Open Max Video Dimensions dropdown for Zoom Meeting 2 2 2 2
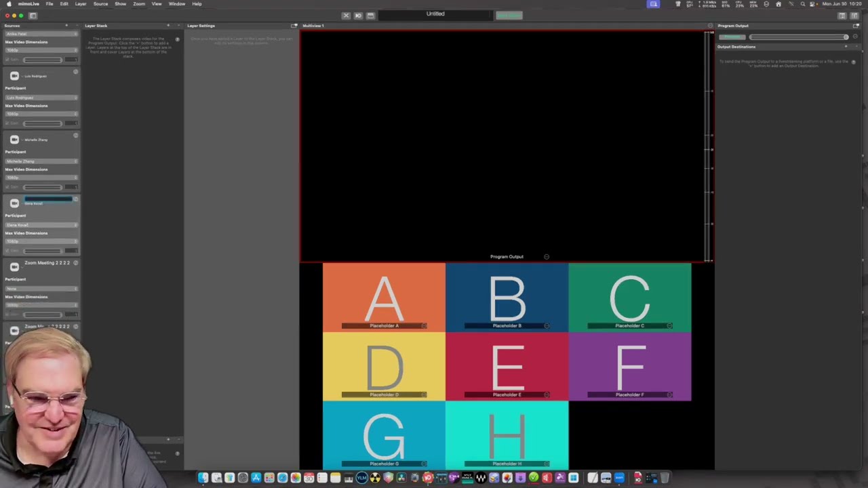868x488 pixels. tap(41, 305)
